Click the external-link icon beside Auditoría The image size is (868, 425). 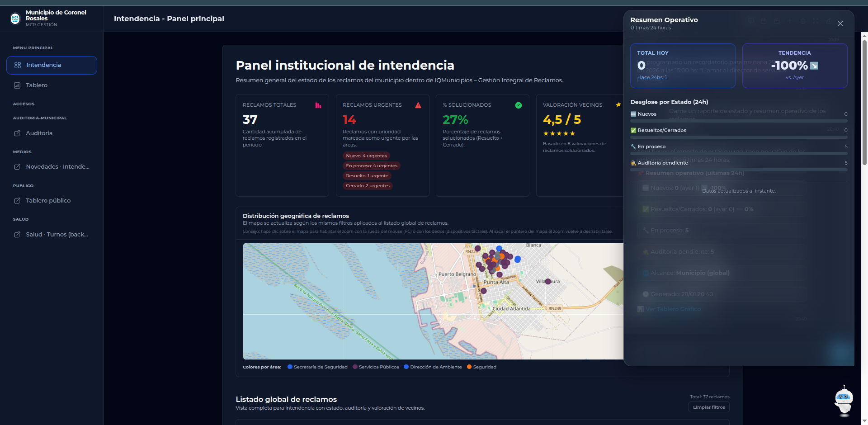[16, 133]
